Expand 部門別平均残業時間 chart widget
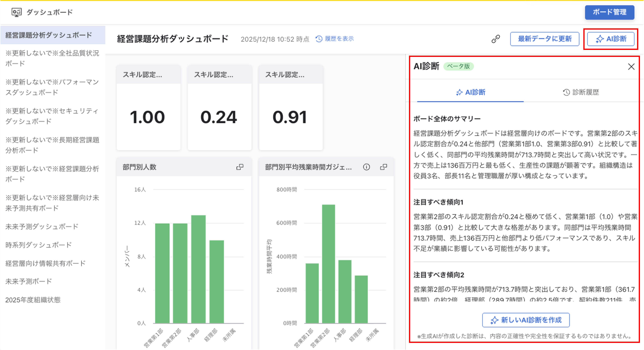Viewport: 644px width, 350px height. click(383, 167)
